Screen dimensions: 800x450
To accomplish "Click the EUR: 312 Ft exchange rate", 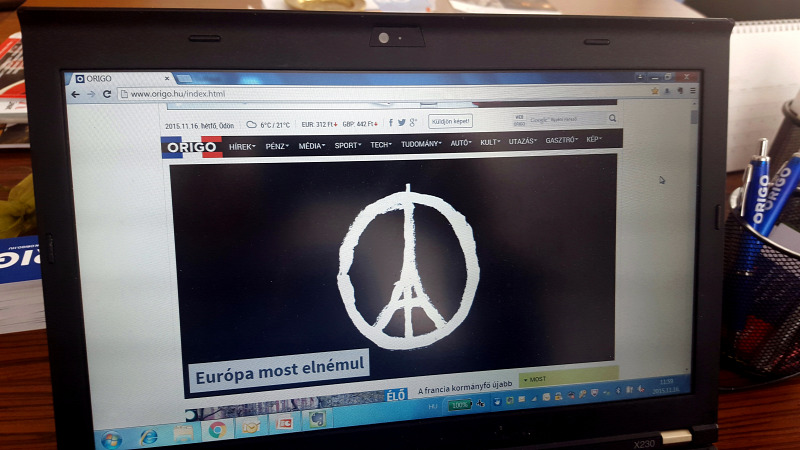I will coord(319,124).
